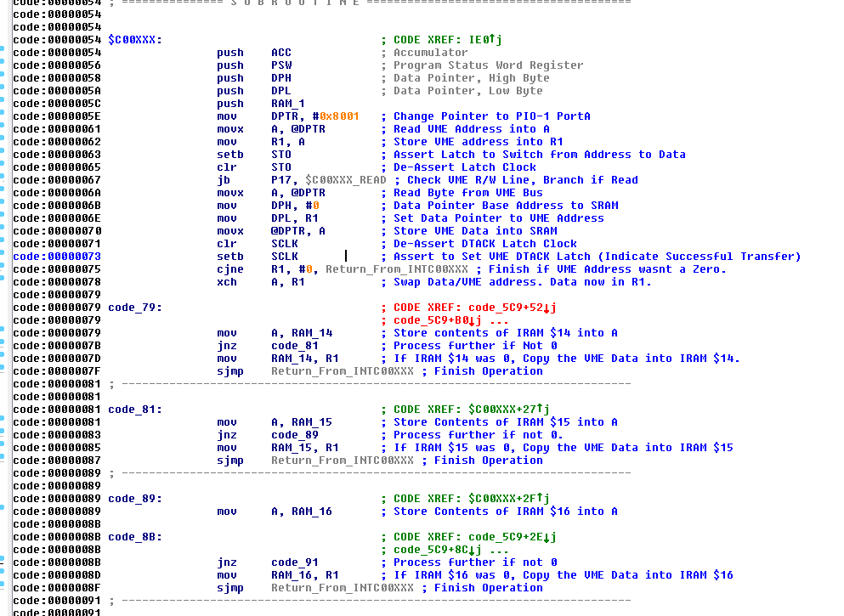This screenshot has height=616, width=844.
Task: Click the ACC operand on push line
Action: click(281, 53)
